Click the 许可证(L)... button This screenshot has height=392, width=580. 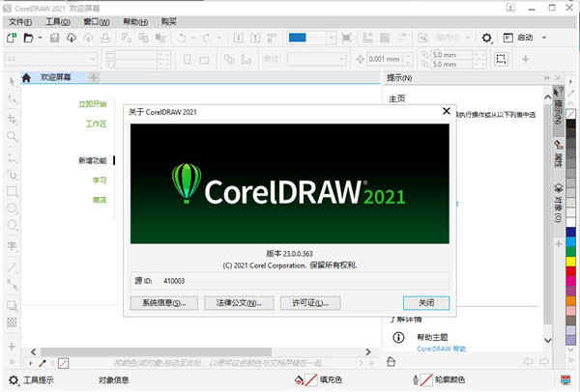click(x=310, y=303)
